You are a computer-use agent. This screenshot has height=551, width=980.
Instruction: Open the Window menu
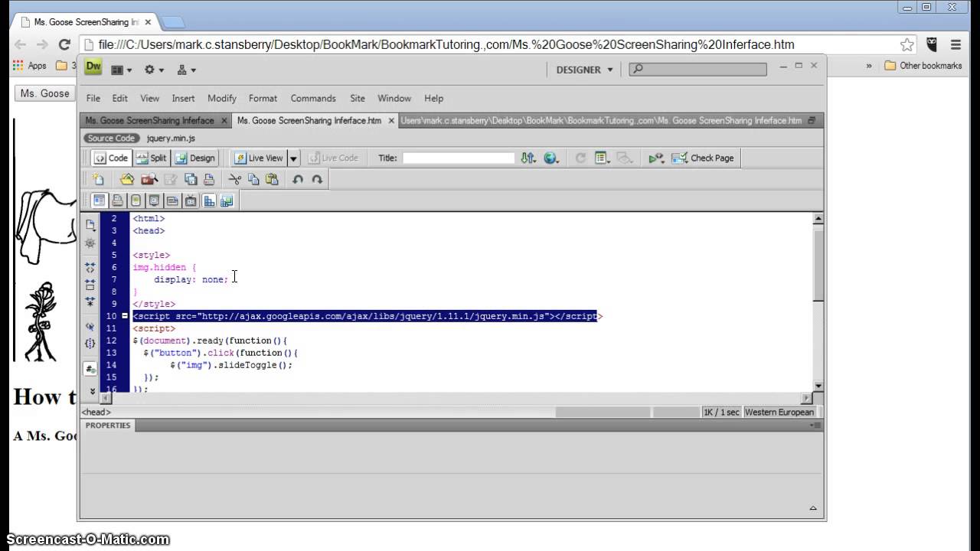[394, 98]
